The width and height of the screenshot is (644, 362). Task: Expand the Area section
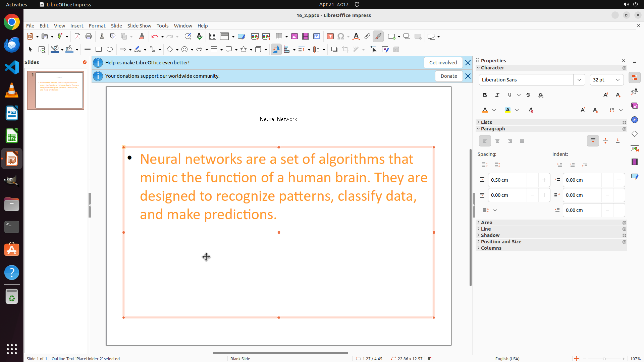pyautogui.click(x=486, y=223)
